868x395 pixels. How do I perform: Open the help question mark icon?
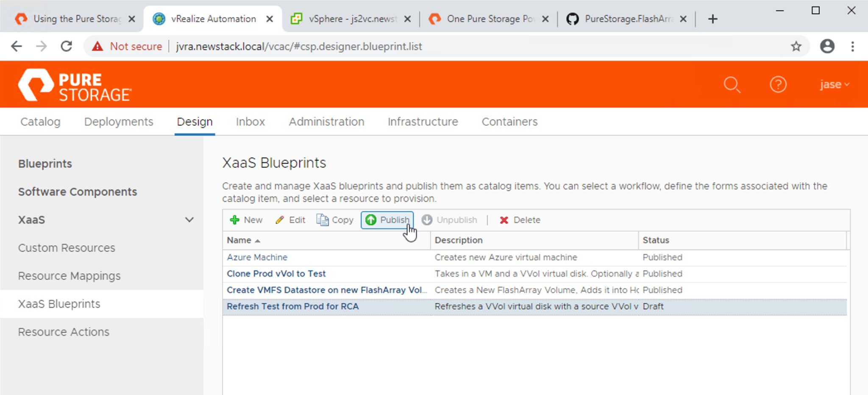click(x=778, y=85)
